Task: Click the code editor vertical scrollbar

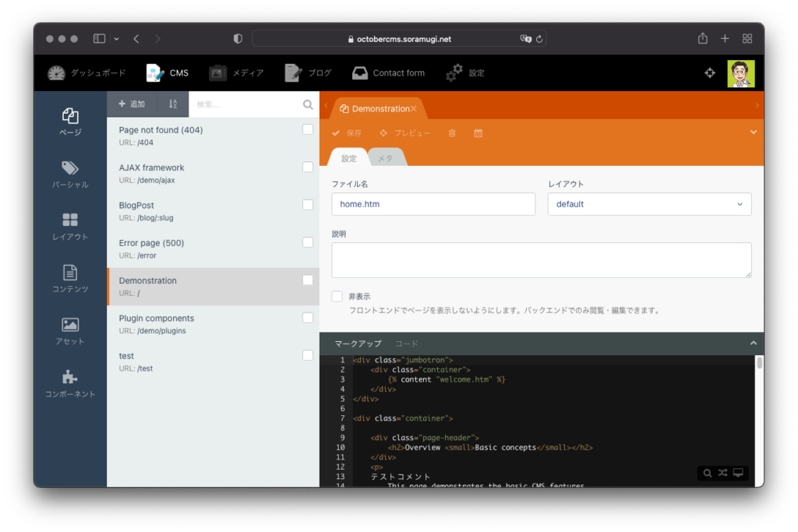Action: click(759, 364)
